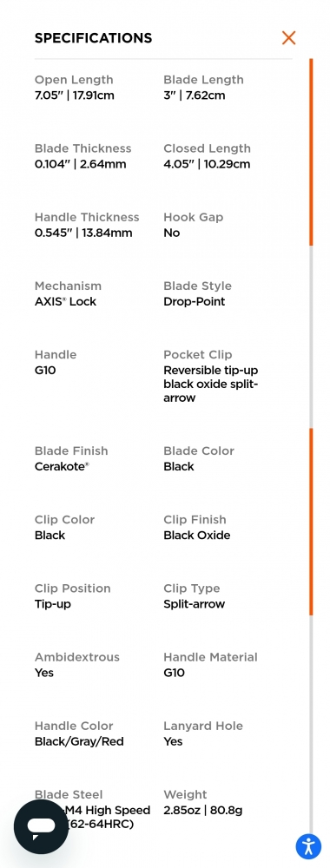This screenshot has height=868, width=330.
Task: Select the Reversible tip-up pocket clip description
Action: pyautogui.click(x=211, y=385)
